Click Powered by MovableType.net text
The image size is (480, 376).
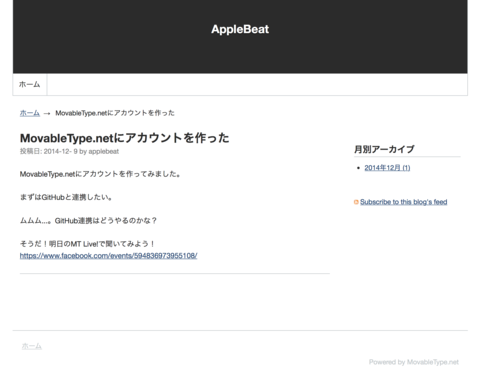[x=414, y=362]
